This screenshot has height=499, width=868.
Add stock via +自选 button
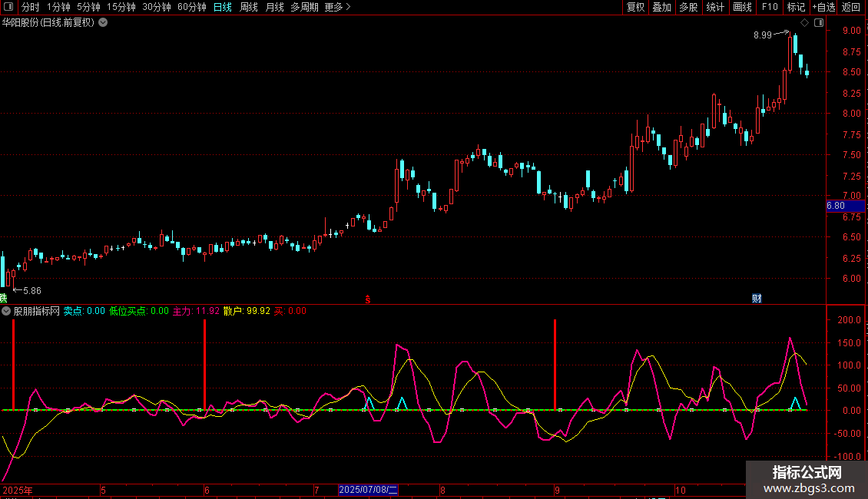(x=823, y=7)
